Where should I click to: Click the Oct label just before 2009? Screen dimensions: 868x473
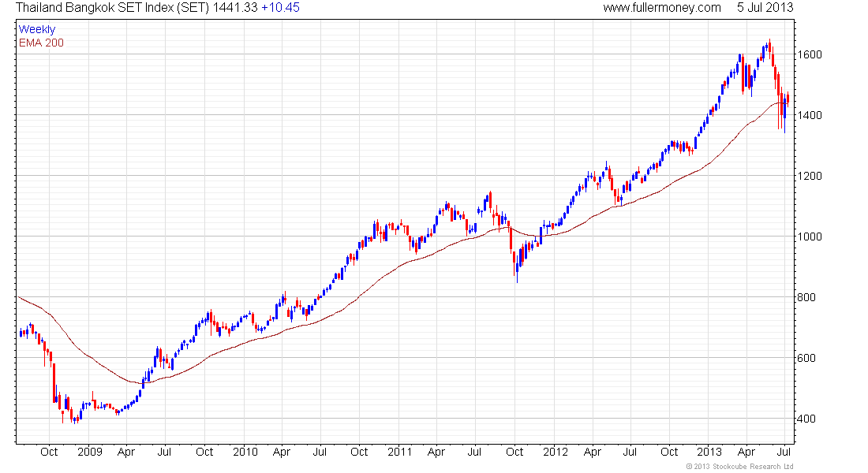(49, 452)
